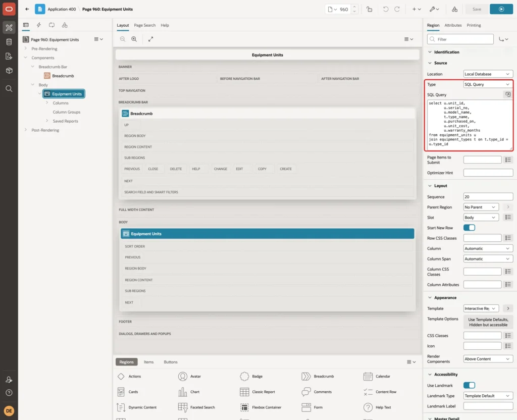Switch to the Attributes tab
517x420 pixels.
pos(453,25)
